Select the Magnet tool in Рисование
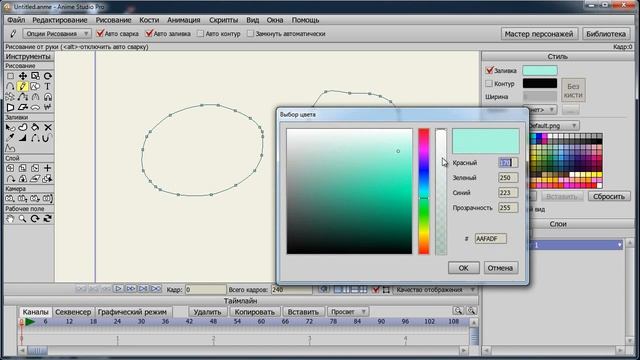 click(47, 97)
